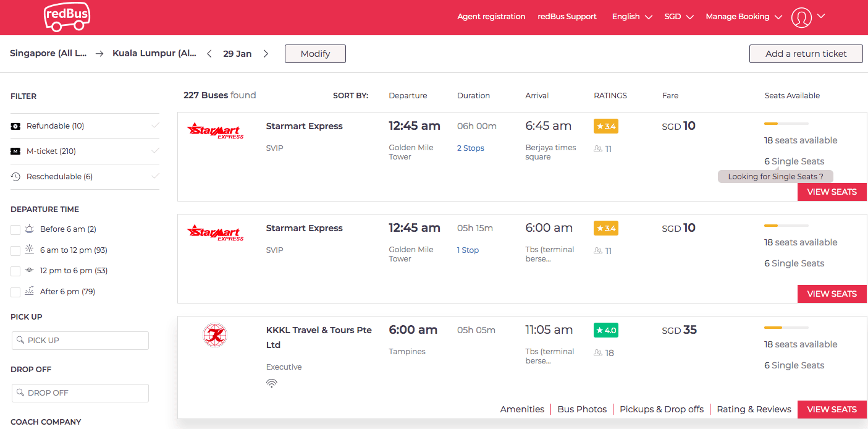The image size is (868, 429).
Task: Check the Before 6 am departure checkbox
Action: click(15, 230)
